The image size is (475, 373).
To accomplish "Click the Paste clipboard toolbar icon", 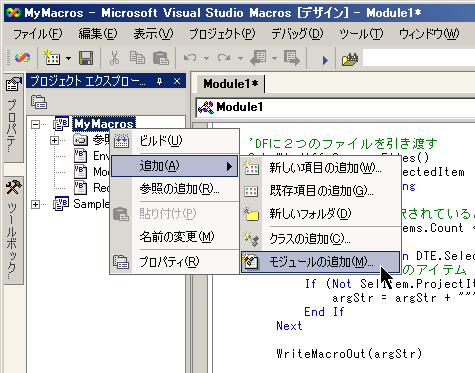I will point(161,58).
